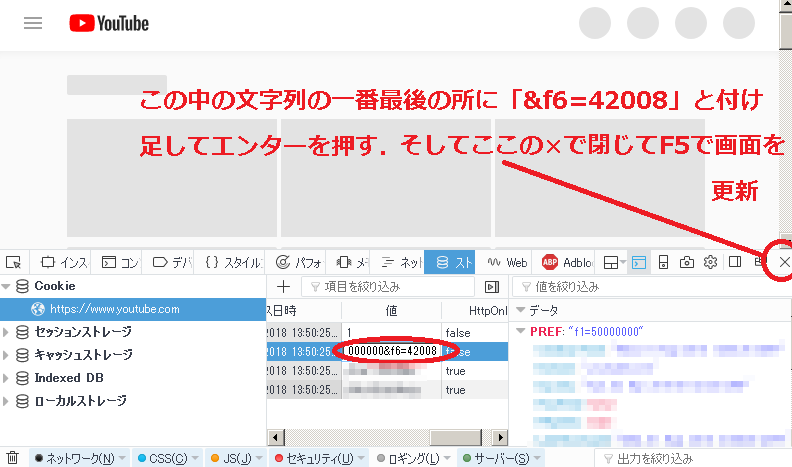Sort by the HttpOnly column header
792x467 pixels.
(x=475, y=310)
